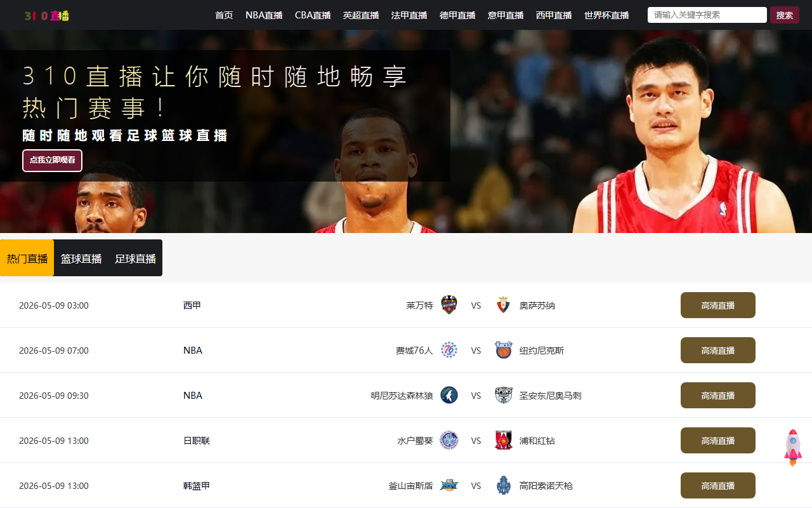Open the 英超直播 menu item
This screenshot has width=812, height=508.
(x=361, y=15)
